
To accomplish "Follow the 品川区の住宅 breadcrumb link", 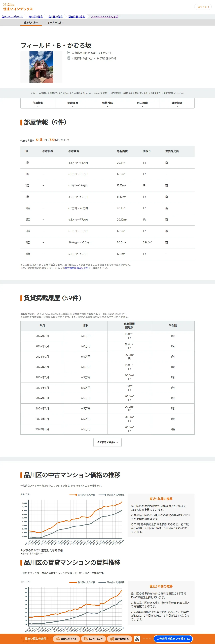I will click(56, 17).
